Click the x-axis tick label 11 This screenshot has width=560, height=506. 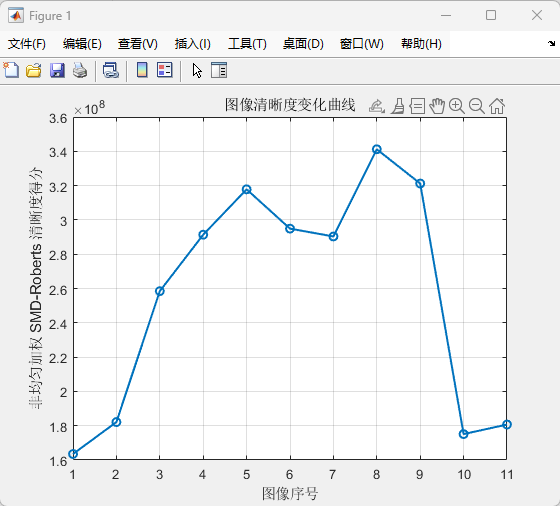506,475
